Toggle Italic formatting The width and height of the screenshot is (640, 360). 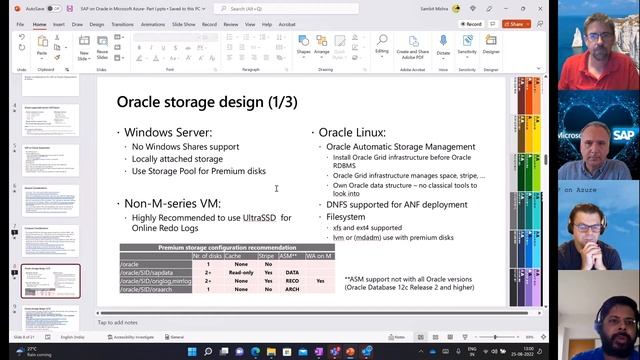tap(151, 48)
